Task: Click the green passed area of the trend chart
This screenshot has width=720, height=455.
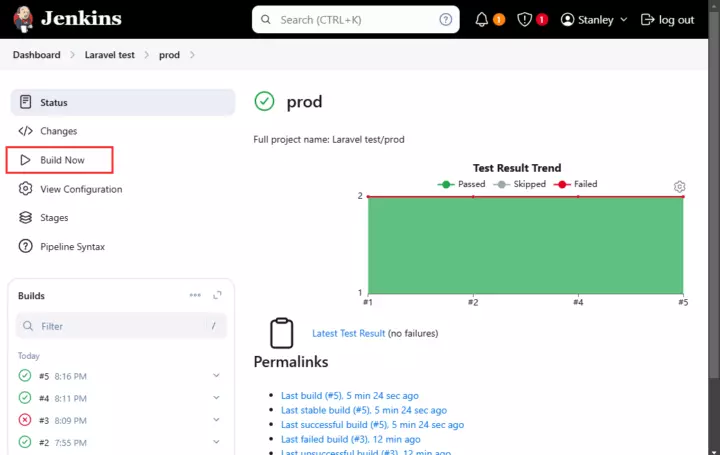Action: 525,246
